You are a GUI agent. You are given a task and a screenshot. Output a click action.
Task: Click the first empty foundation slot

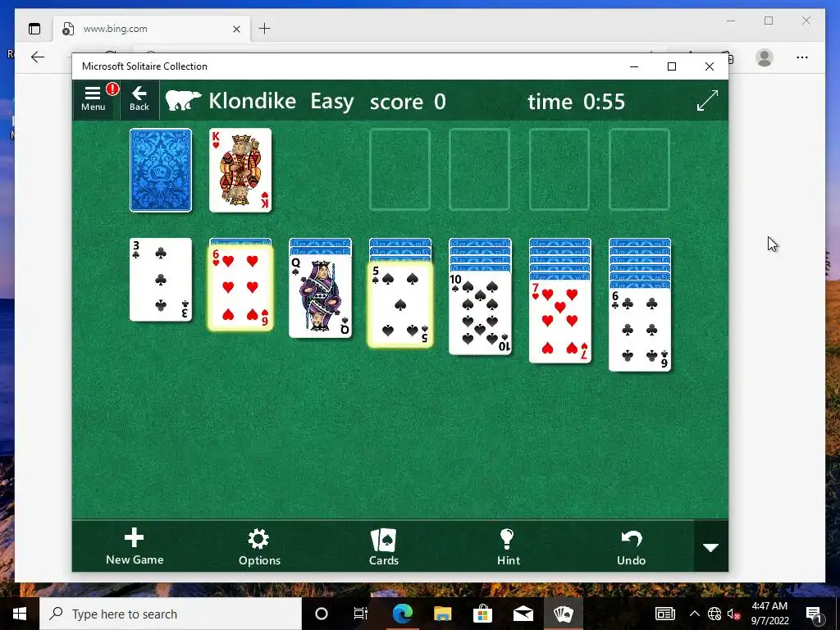point(399,169)
